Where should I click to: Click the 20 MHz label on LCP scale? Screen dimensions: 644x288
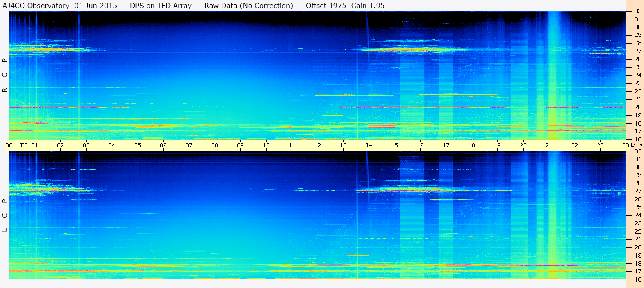638,247
